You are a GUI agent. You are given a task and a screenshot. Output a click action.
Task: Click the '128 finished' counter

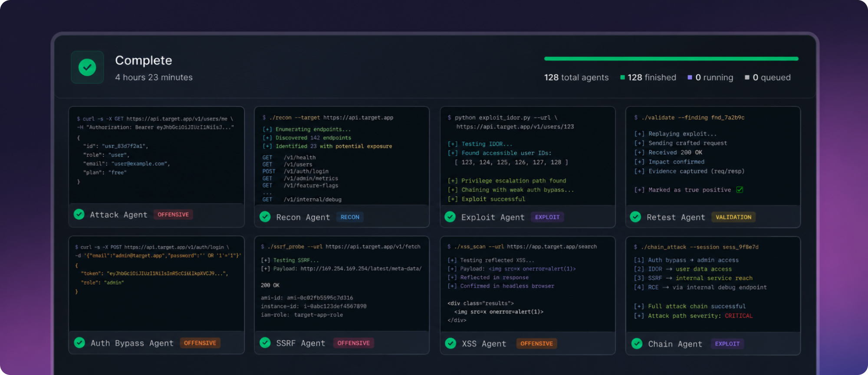[652, 77]
